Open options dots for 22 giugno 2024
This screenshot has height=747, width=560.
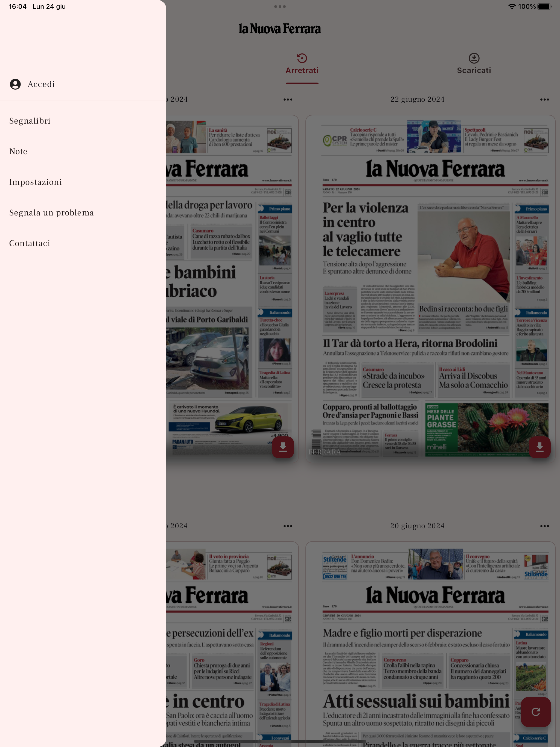pos(544,100)
